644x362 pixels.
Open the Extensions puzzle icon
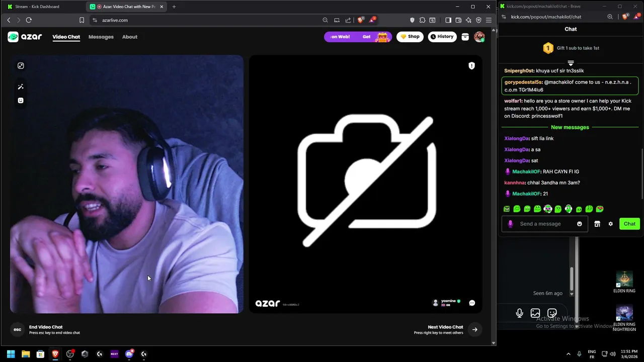point(422,20)
